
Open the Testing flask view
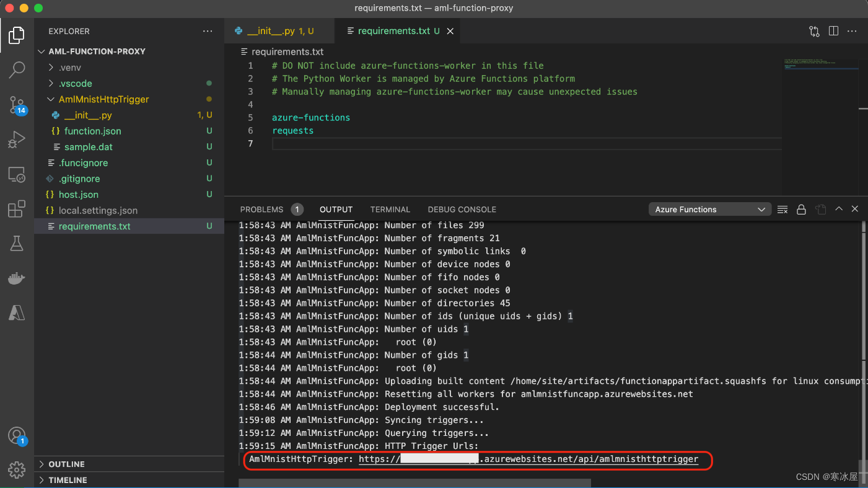(x=17, y=244)
